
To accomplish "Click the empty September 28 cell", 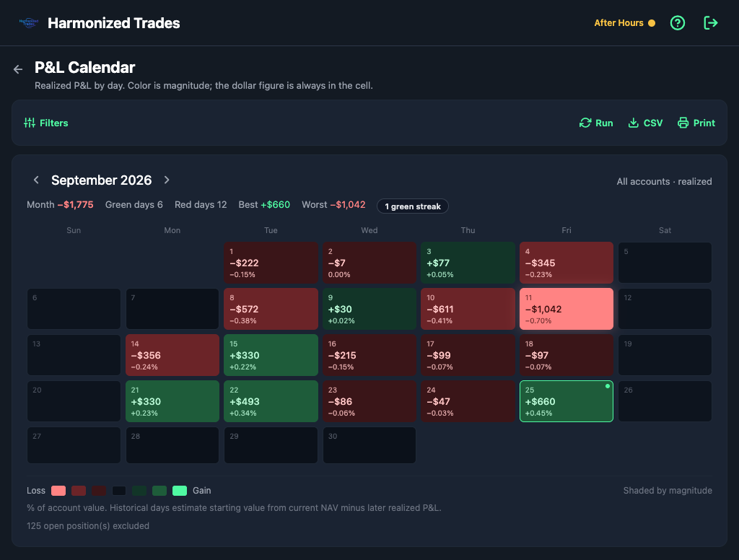I will (172, 445).
